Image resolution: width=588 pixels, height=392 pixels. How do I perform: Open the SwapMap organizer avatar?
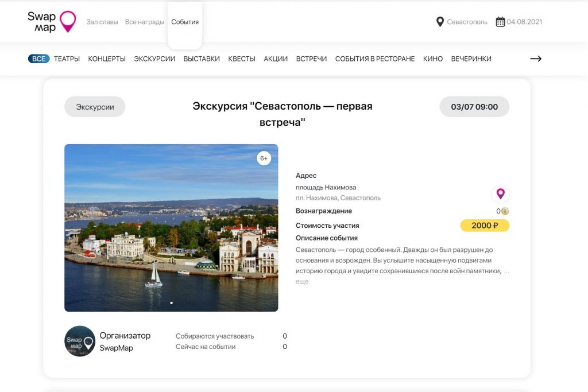[x=79, y=341]
